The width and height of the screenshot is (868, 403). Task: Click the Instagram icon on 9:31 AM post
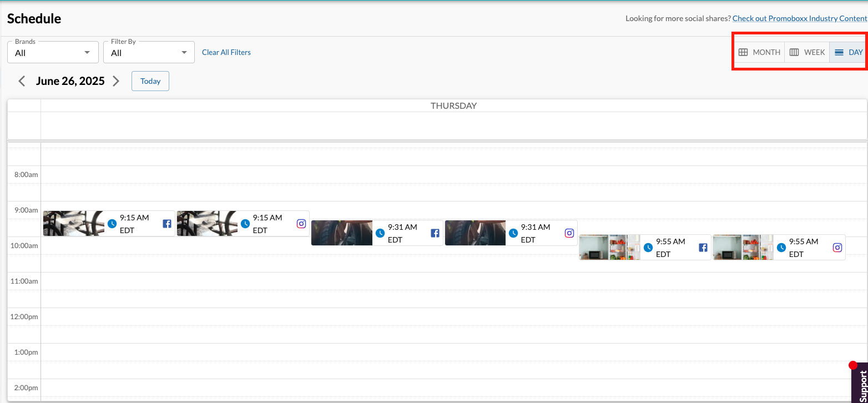tap(569, 233)
